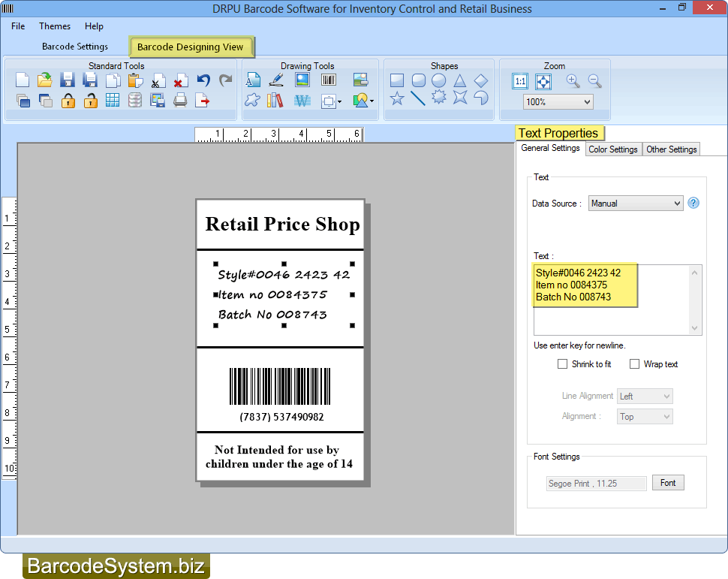Viewport: 728px width, 579px height.
Task: Open the books library icon
Action: pos(275,100)
